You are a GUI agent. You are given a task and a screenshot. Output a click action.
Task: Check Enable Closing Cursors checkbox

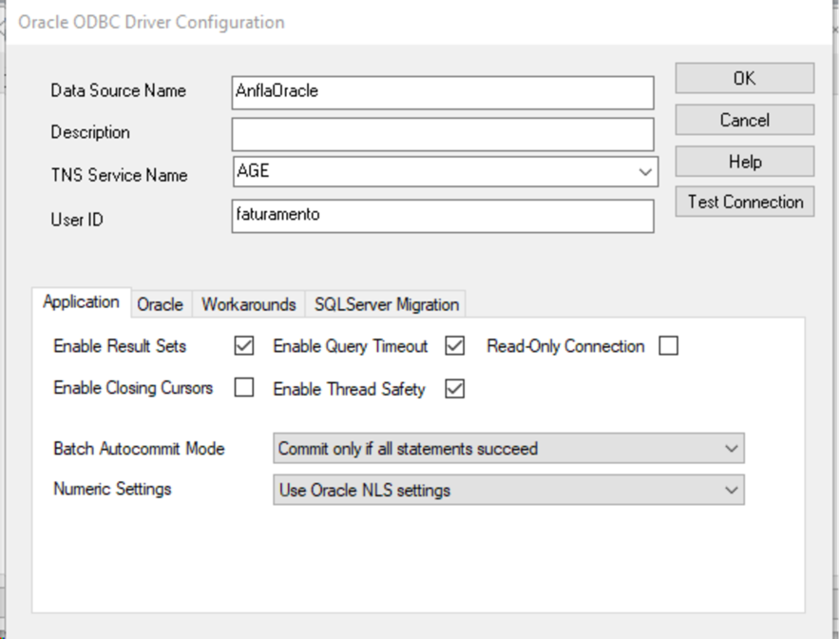[244, 387]
